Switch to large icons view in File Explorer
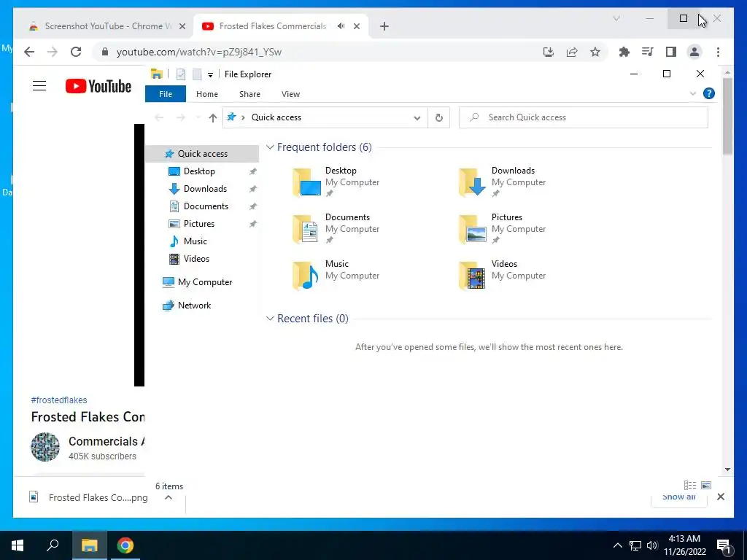 (x=706, y=485)
